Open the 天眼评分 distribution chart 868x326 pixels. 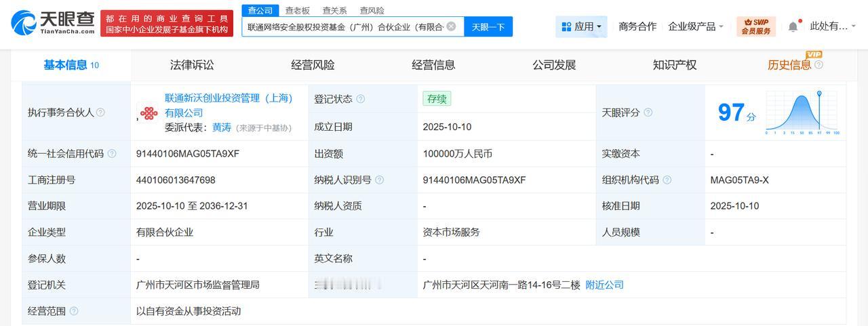coord(802,113)
